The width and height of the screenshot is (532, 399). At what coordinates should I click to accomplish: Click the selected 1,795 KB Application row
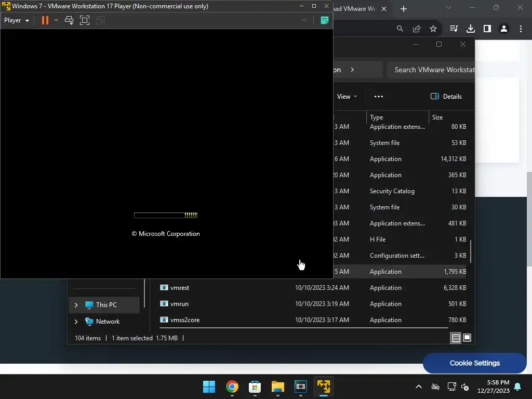(401, 271)
